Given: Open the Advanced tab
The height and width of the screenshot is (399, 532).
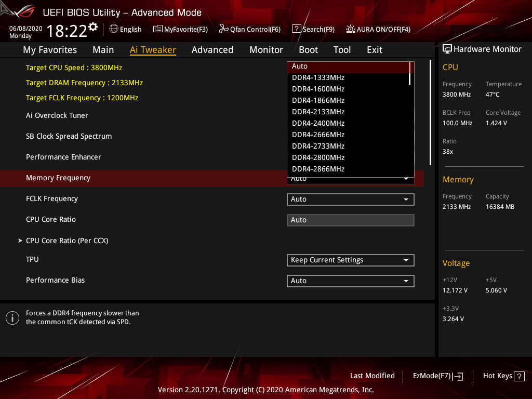Looking at the screenshot, I should click(212, 50).
